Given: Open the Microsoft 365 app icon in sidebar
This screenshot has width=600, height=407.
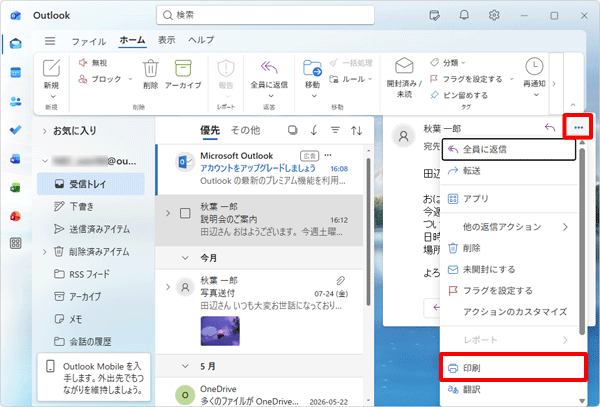Looking at the screenshot, I should pyautogui.click(x=16, y=216).
